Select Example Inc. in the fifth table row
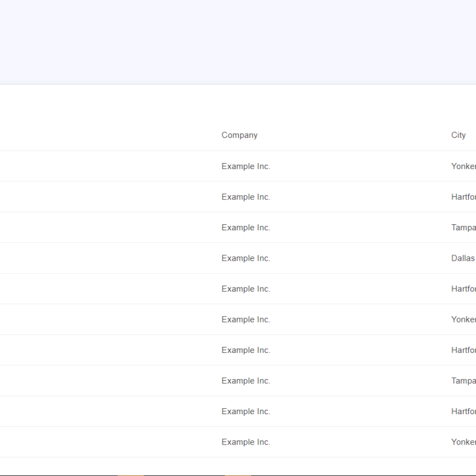The height and width of the screenshot is (476, 476). pos(246,289)
